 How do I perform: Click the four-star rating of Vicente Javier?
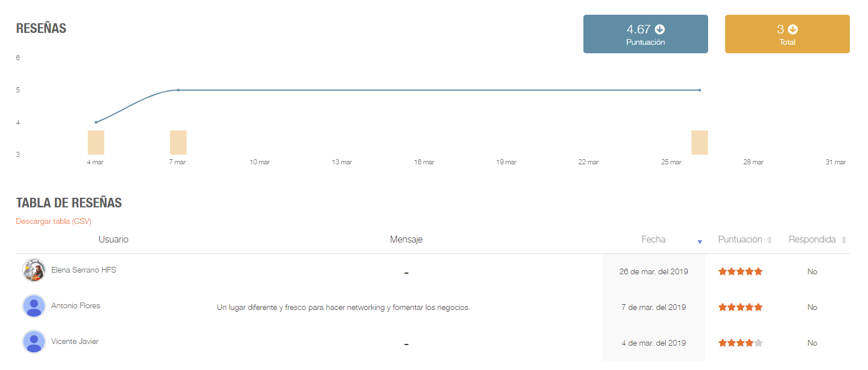(x=740, y=343)
